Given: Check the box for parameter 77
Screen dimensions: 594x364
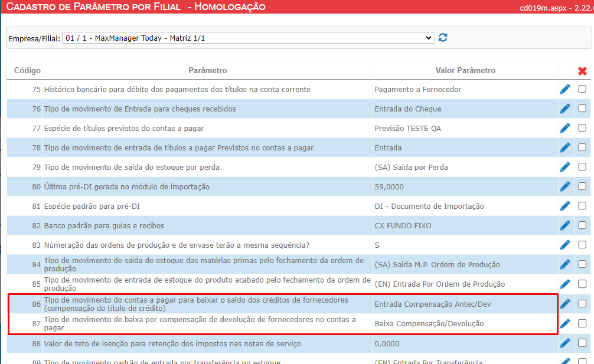Looking at the screenshot, I should 582,128.
